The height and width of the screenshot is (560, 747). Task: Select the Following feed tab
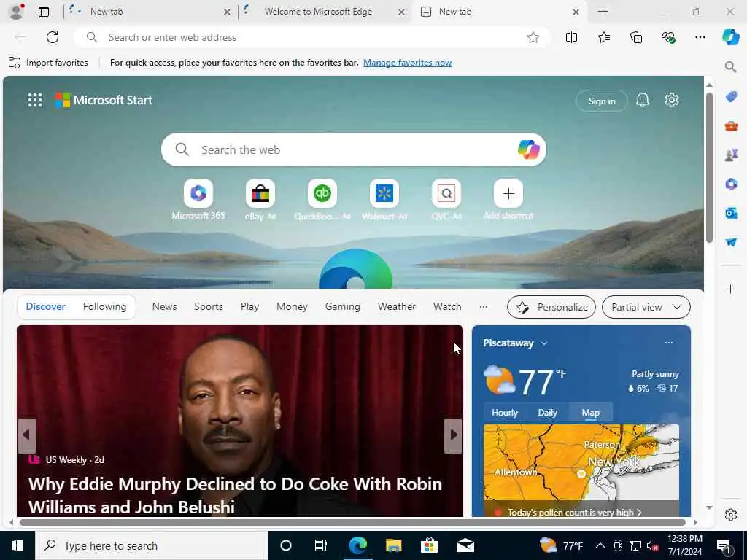coord(105,307)
